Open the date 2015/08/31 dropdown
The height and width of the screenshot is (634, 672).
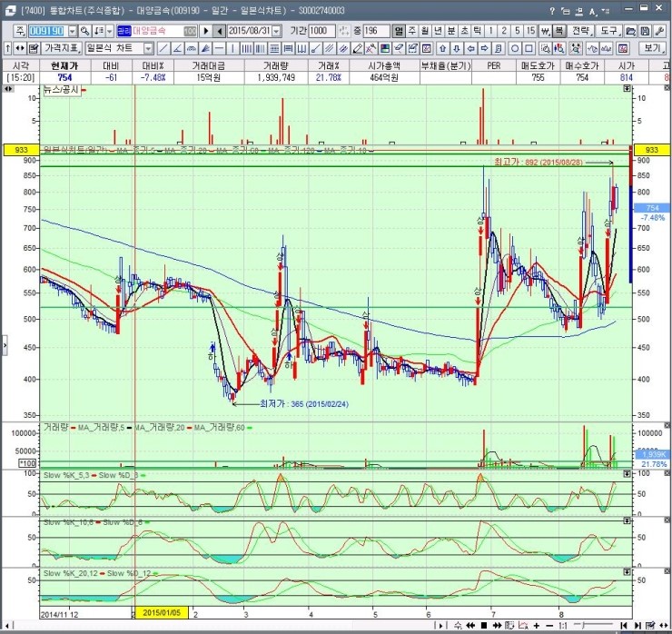[276, 31]
